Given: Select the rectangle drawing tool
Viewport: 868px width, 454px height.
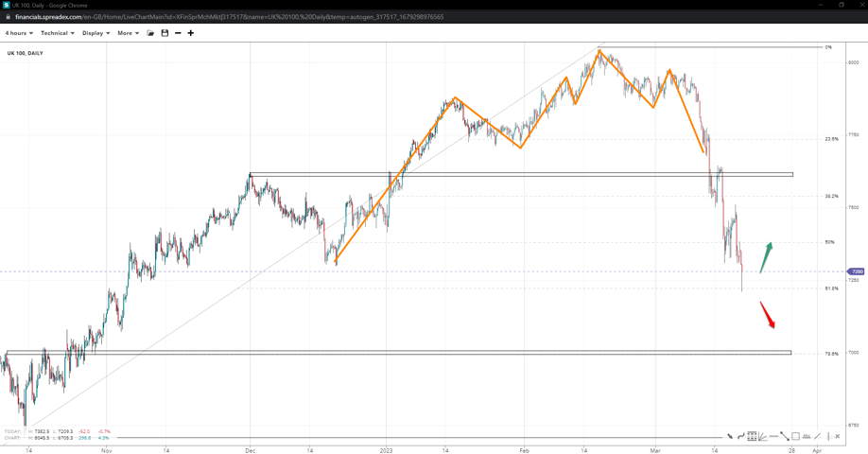Looking at the screenshot, I should [x=795, y=436].
